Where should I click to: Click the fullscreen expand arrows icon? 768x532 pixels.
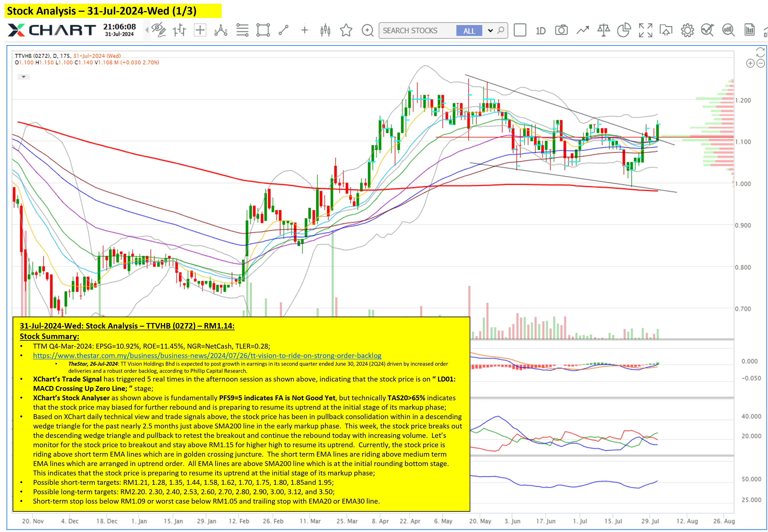pos(645,30)
